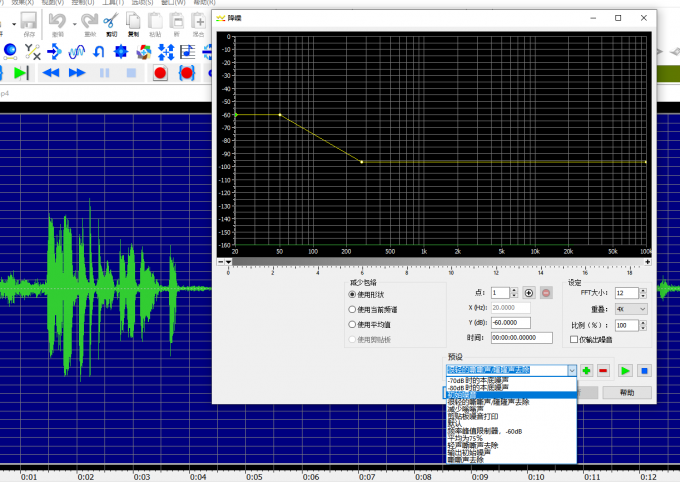Choose preset 默认 from list

(512, 423)
